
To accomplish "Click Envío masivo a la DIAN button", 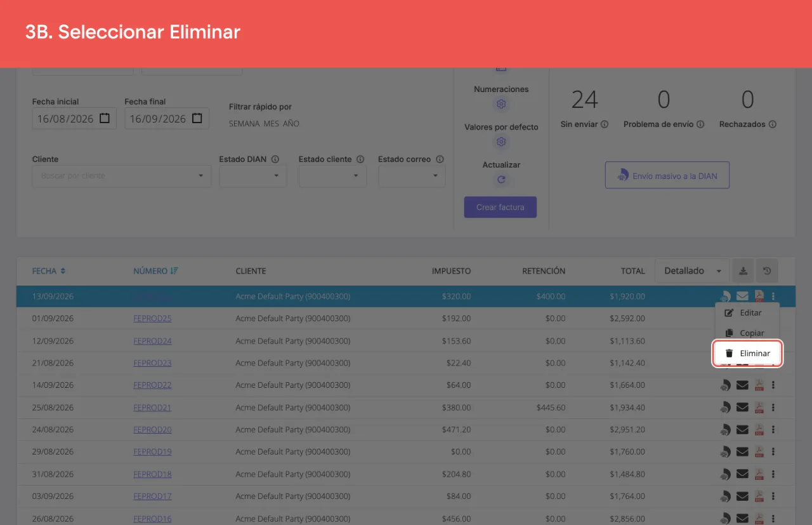I will [667, 175].
